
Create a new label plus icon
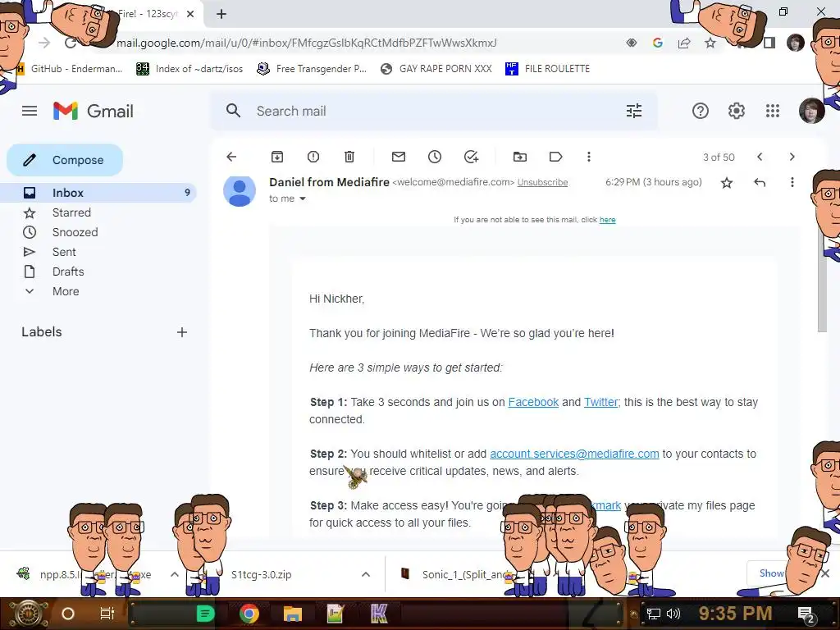pos(182,332)
